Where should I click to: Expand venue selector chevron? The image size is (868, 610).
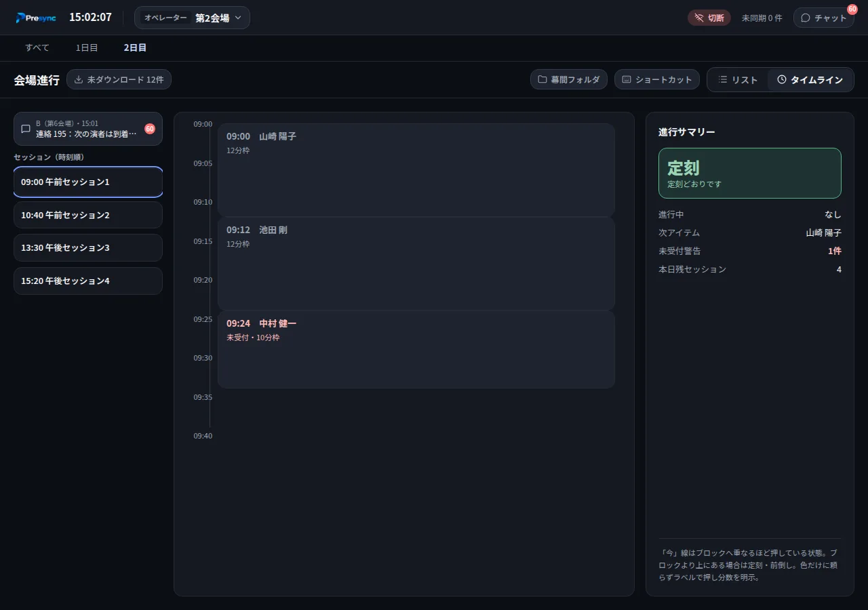(x=238, y=18)
